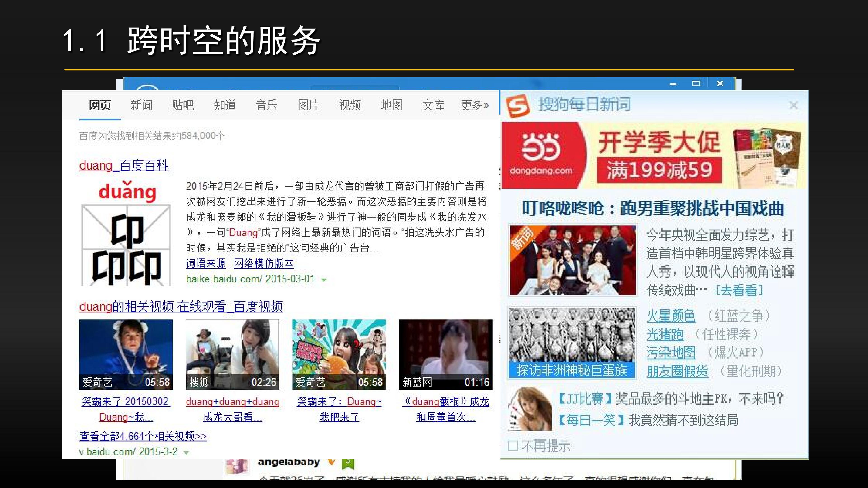This screenshot has width=868, height=488.
Task: Open the duang_百度百科 result link
Action: [124, 165]
